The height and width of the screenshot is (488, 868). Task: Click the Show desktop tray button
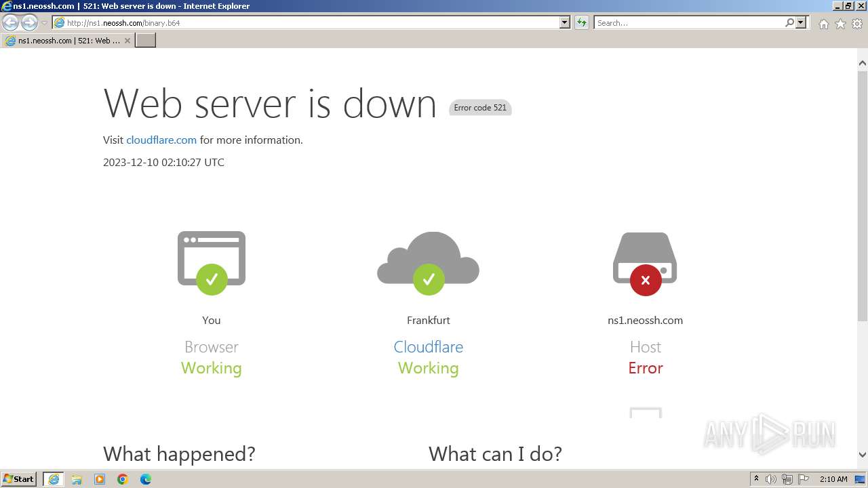[x=860, y=479]
